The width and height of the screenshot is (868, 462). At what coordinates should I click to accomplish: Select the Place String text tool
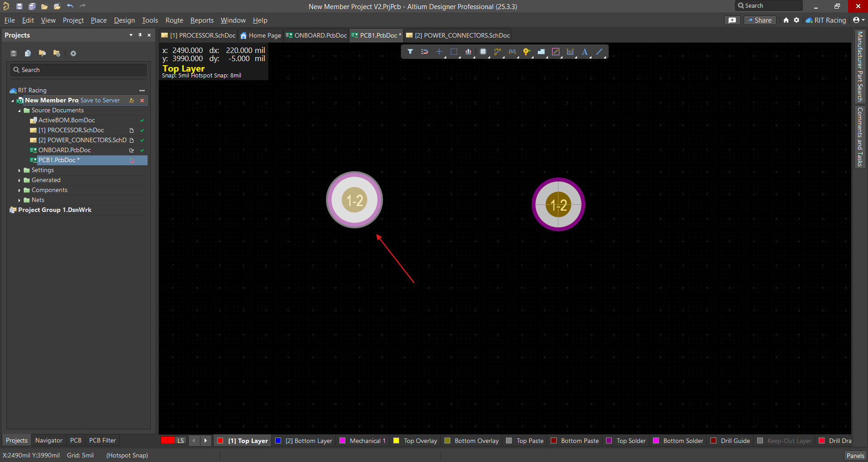click(585, 52)
